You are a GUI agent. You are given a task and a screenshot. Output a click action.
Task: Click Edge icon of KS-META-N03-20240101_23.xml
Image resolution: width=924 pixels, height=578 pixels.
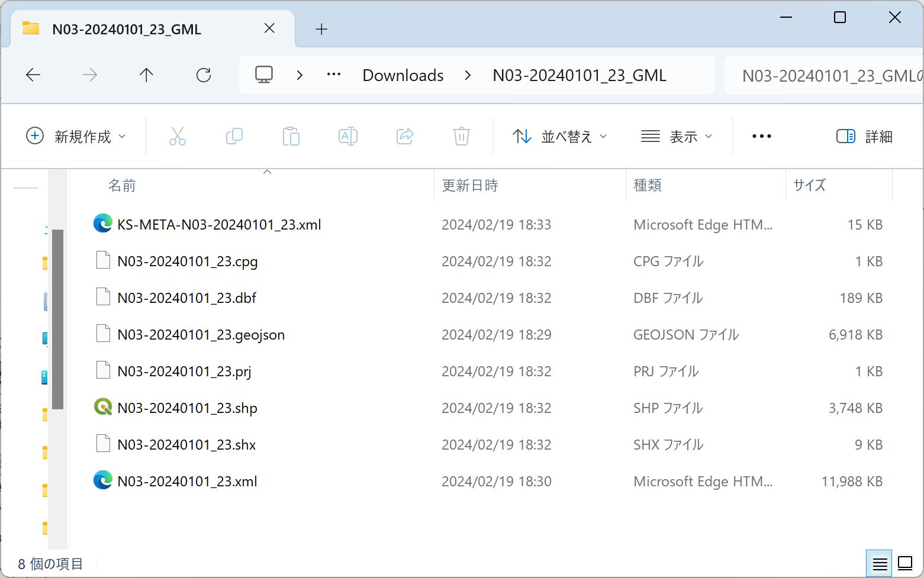(103, 223)
